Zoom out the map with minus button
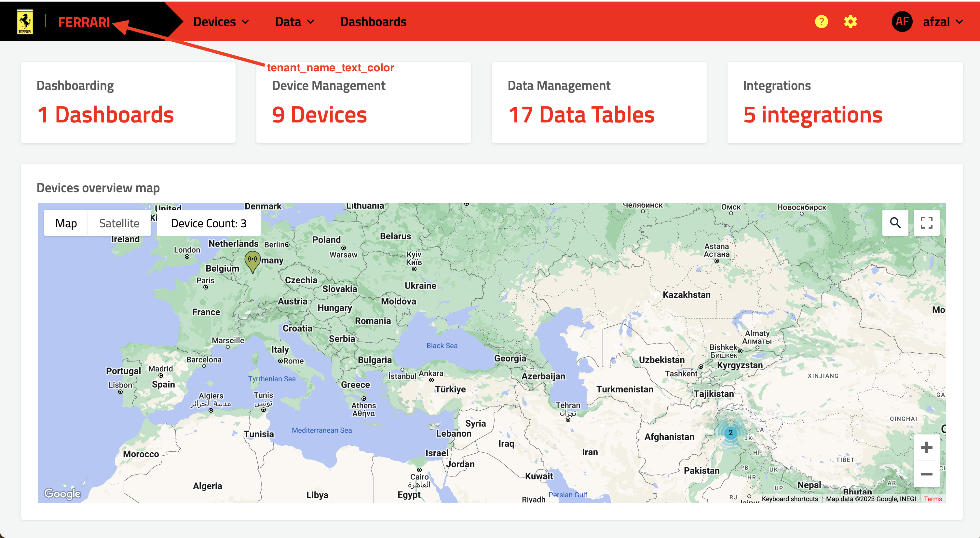 [926, 474]
